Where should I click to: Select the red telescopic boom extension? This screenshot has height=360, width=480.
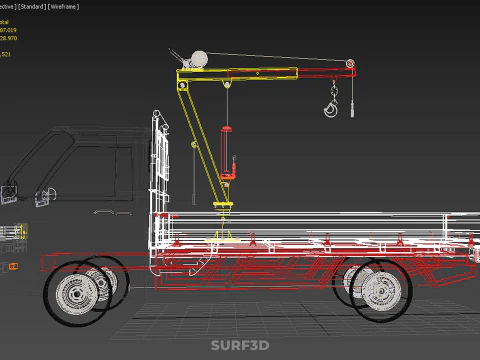click(327, 73)
